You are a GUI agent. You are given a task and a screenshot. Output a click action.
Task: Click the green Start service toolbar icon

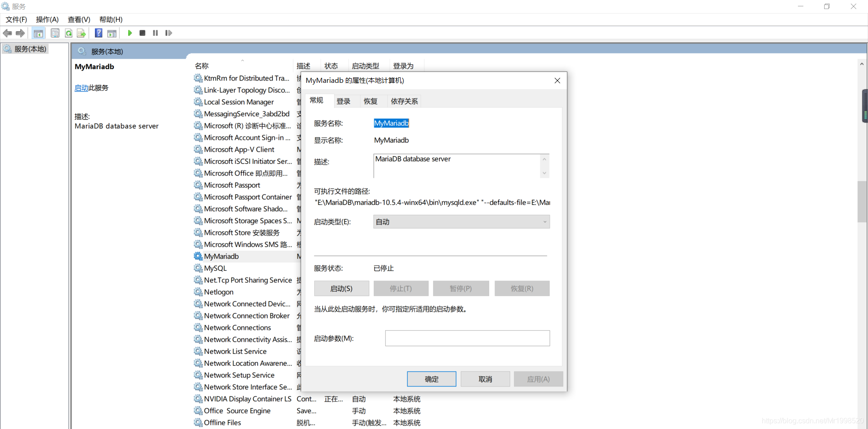[x=130, y=33]
